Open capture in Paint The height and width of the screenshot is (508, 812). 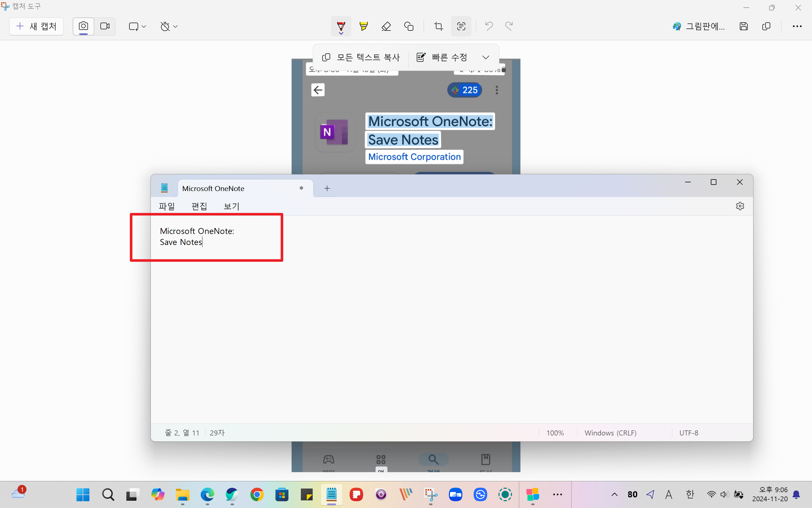click(699, 26)
